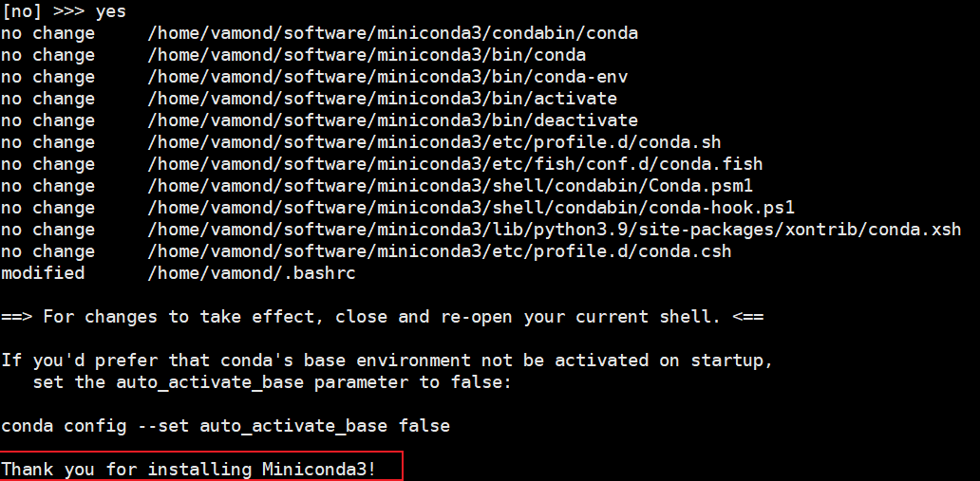Click the word 'modified' status label
The width and height of the screenshot is (980, 481).
[x=43, y=273]
